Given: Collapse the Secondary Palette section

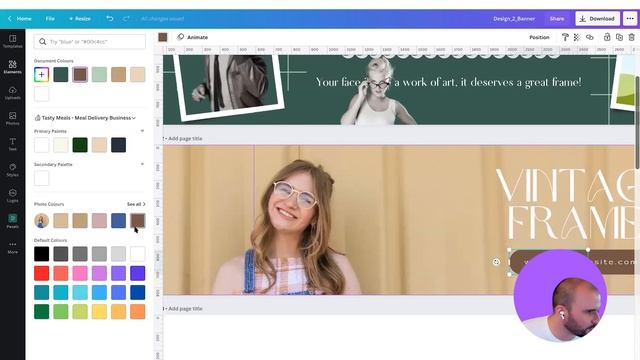Looking at the screenshot, I should click(x=142, y=164).
